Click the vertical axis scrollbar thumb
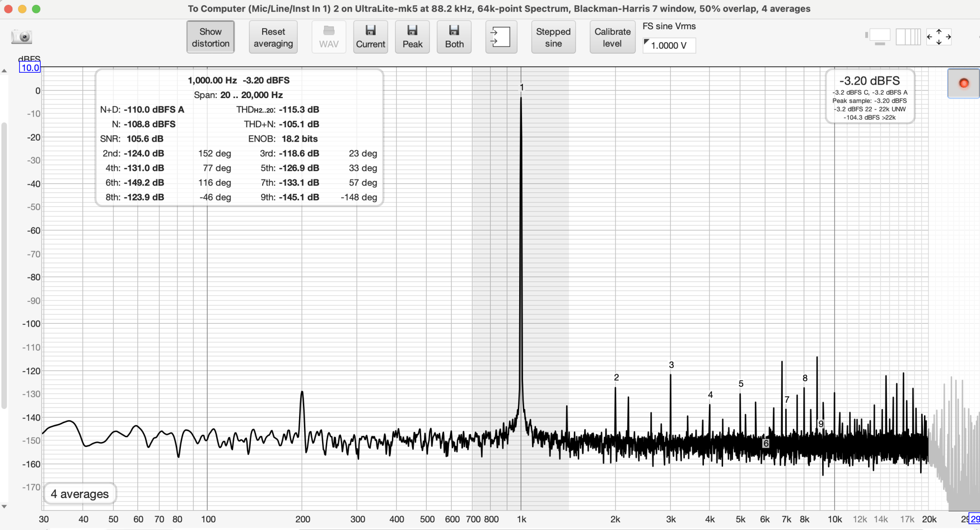Image resolution: width=980 pixels, height=530 pixels. (x=4, y=265)
